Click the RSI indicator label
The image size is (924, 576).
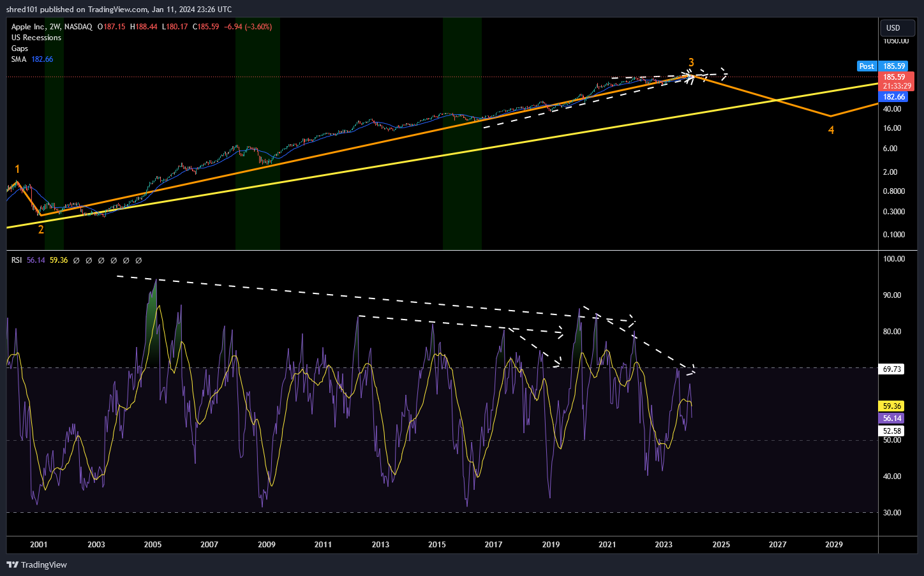tap(17, 260)
